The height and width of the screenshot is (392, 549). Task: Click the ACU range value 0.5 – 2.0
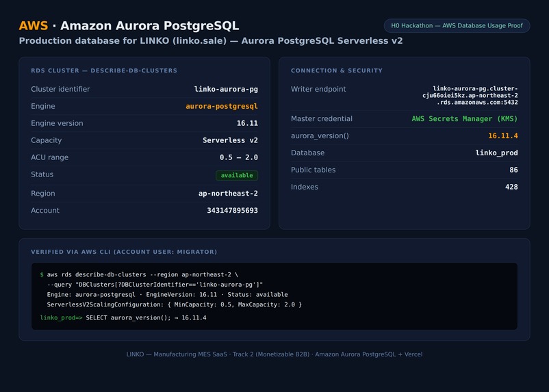239,157
